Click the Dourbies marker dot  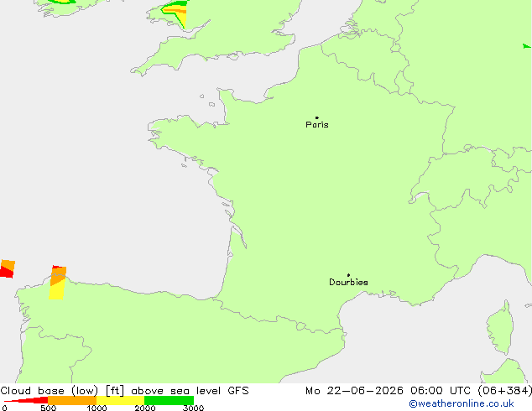pos(348,275)
